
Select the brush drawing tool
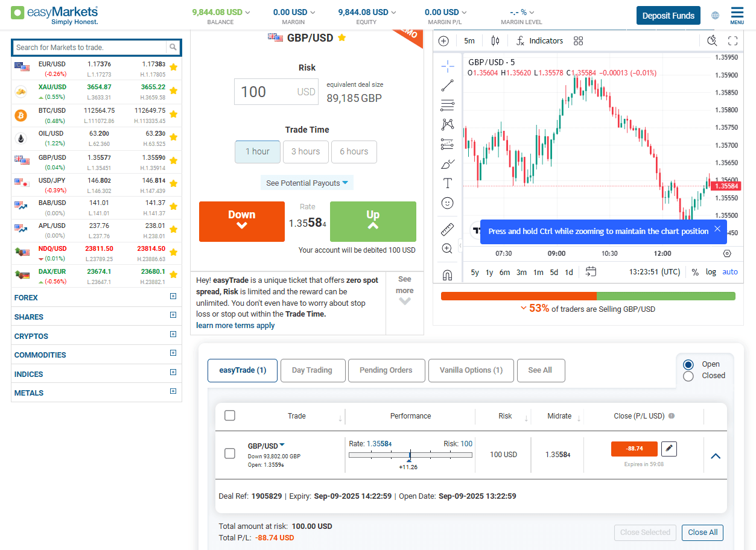pos(447,164)
